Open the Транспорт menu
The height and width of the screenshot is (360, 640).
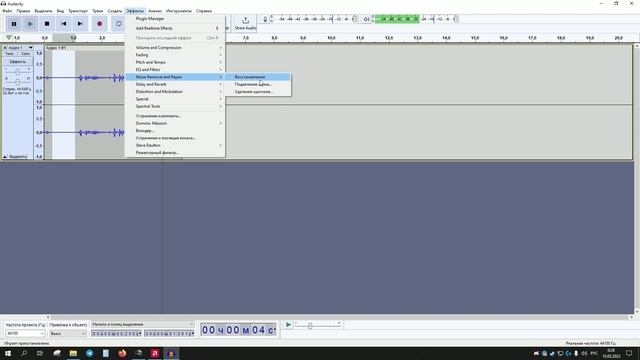[78, 11]
